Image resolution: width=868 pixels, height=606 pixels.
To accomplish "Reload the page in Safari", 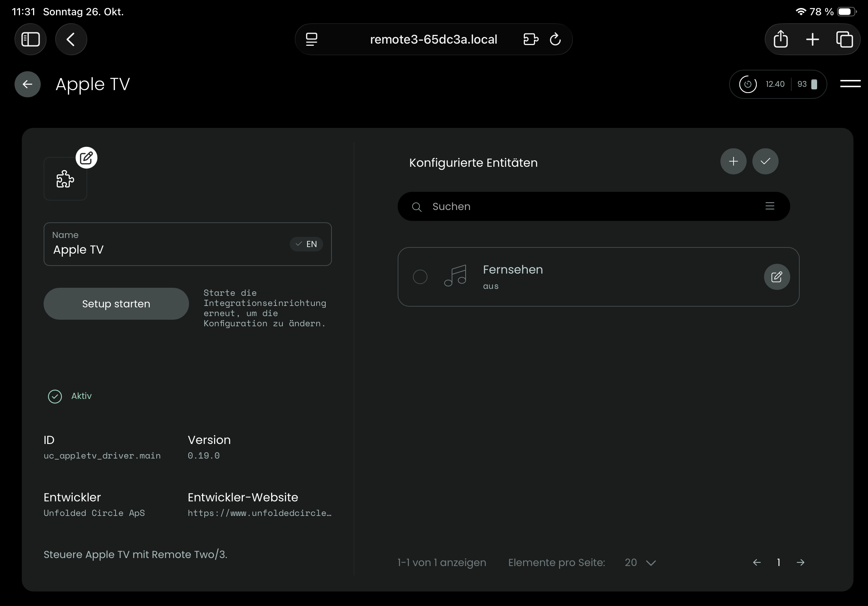I will pyautogui.click(x=555, y=39).
